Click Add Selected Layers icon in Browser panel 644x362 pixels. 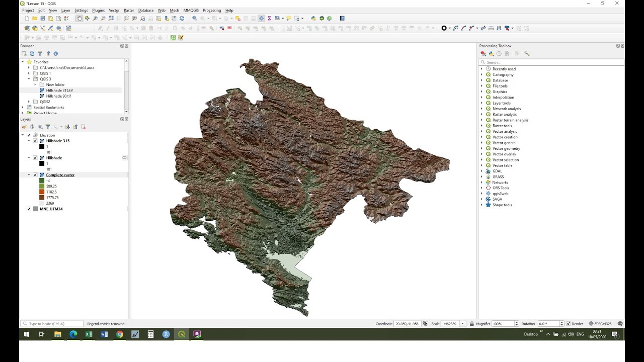[x=24, y=53]
